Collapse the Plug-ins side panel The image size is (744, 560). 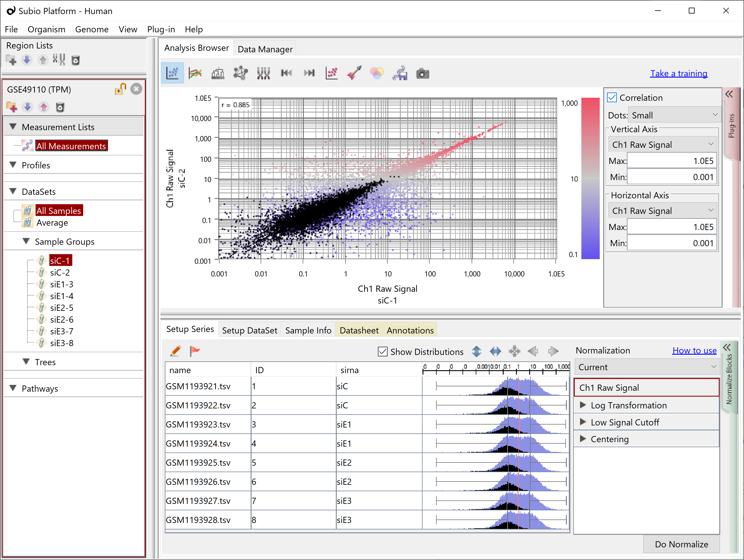(730, 94)
